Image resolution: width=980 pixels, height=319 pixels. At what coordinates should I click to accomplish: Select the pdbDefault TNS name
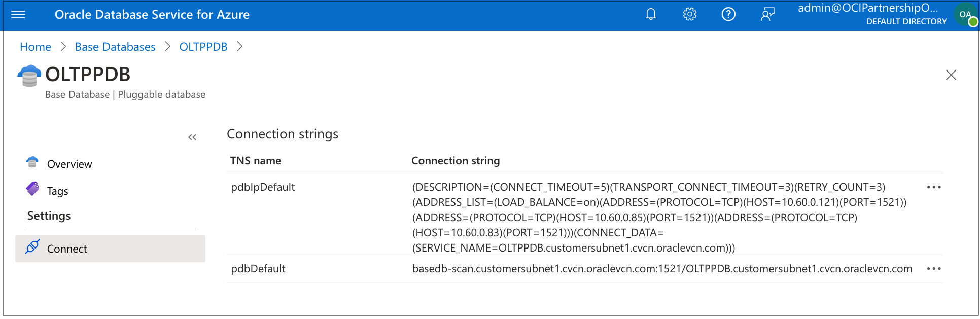click(258, 269)
